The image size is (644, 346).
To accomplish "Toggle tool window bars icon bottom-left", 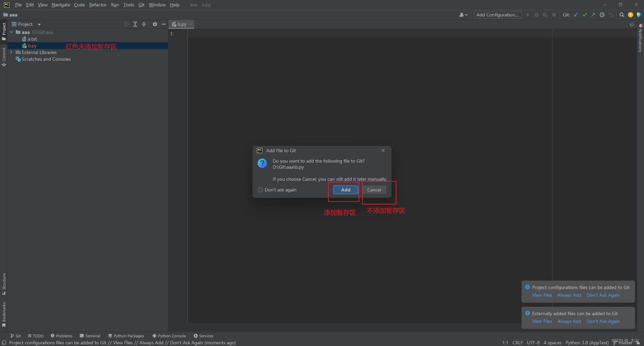I will 4,343.
